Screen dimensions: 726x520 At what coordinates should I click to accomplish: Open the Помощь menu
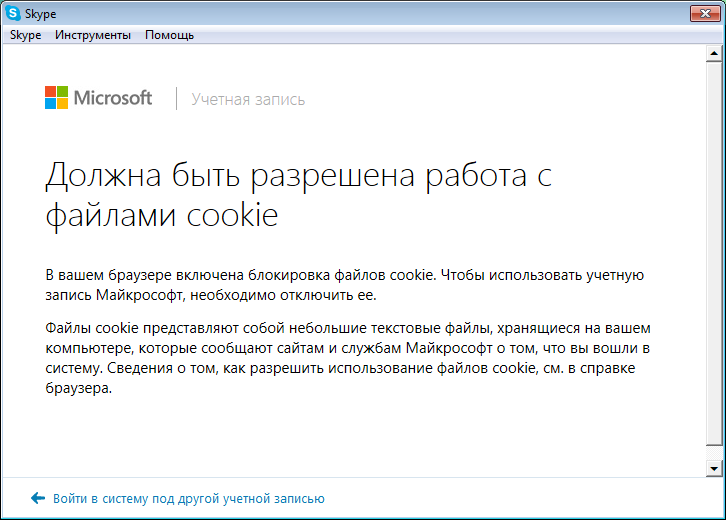pos(169,35)
